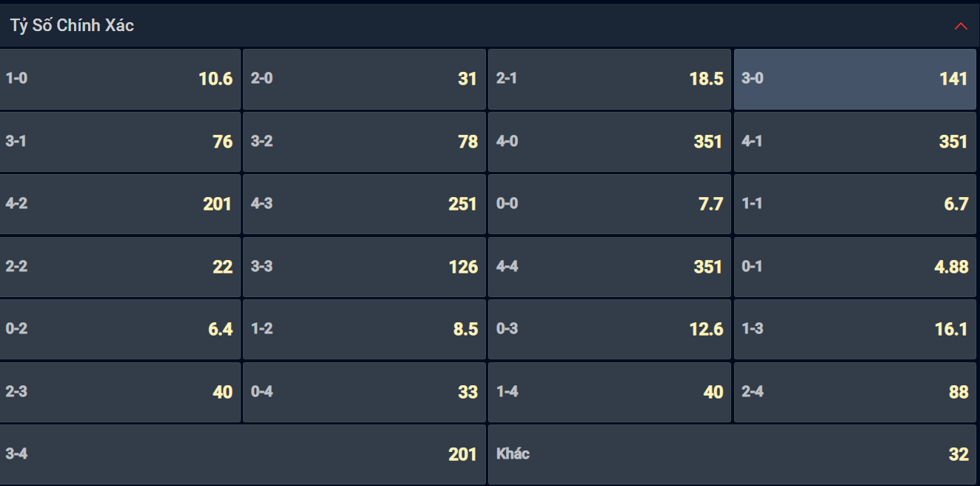Choose the 4-0 score at 351
Viewport: 980px width, 486px height.
pyautogui.click(x=610, y=142)
